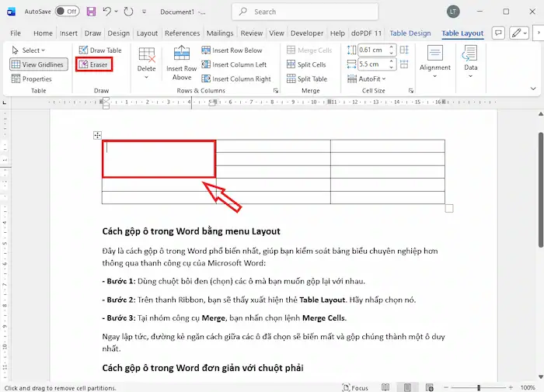Viewport: 544px width, 392px height.
Task: Open the doPDF 11 tab
Action: [x=366, y=33]
